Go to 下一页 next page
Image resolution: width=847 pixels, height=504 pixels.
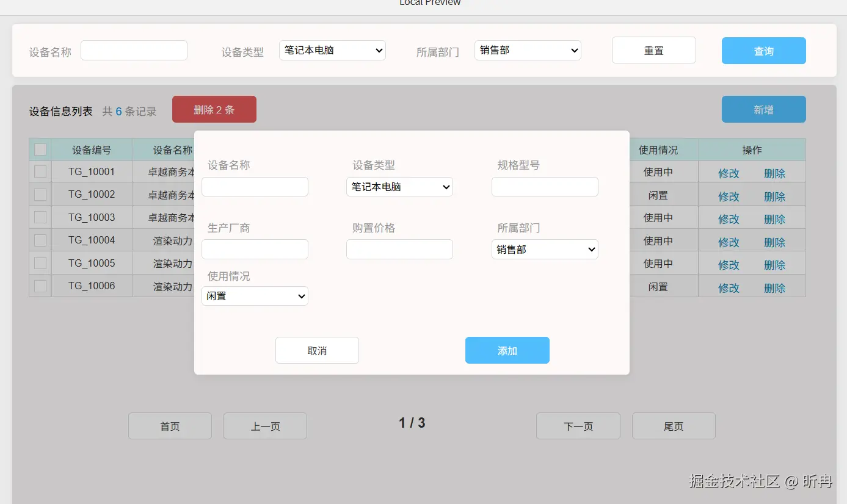578,426
